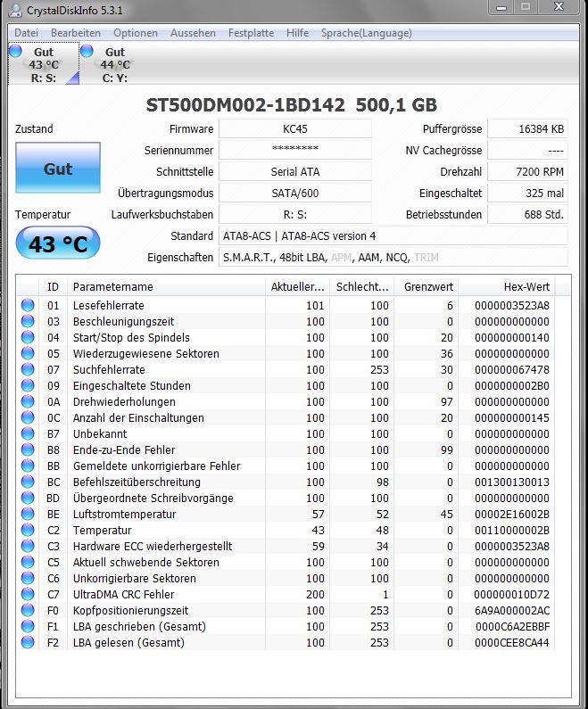Image resolution: width=588 pixels, height=709 pixels.
Task: Select hex value 0000CEE8CA44
Action: click(x=512, y=642)
